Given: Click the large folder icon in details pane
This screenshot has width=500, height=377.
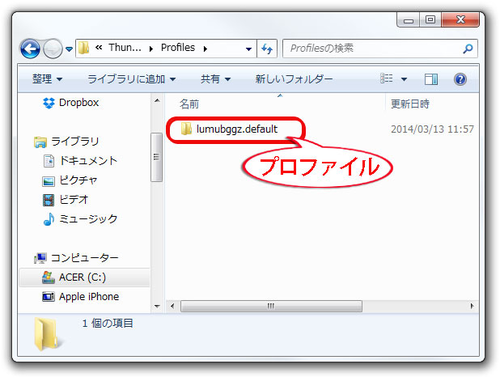Looking at the screenshot, I should point(47,334).
